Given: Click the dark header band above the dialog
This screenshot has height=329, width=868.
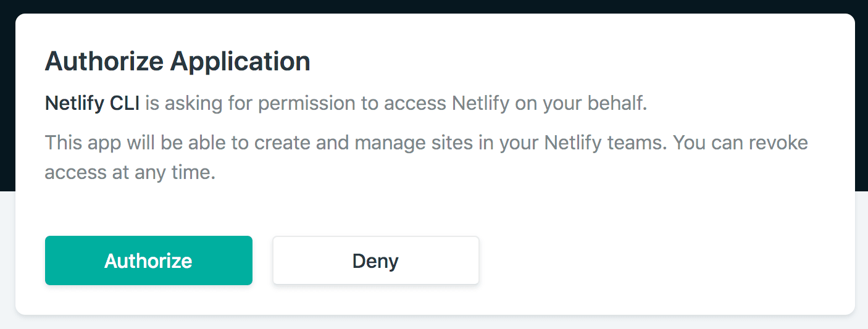Looking at the screenshot, I should [x=432, y=6].
